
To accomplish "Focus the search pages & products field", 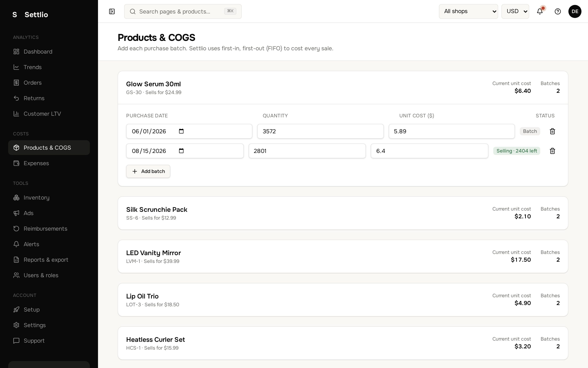I will [x=183, y=11].
